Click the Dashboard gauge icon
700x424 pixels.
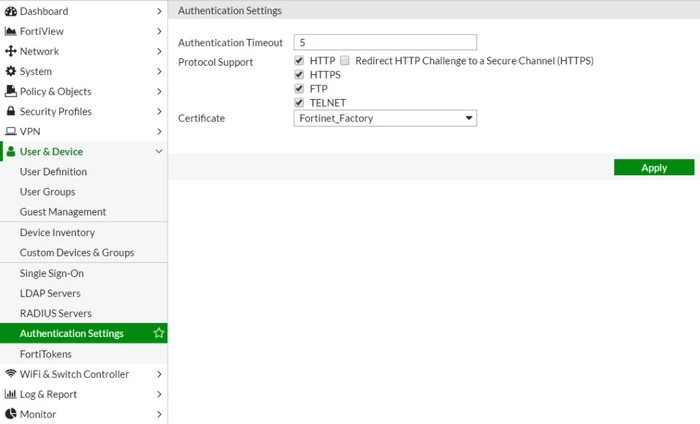tap(11, 11)
